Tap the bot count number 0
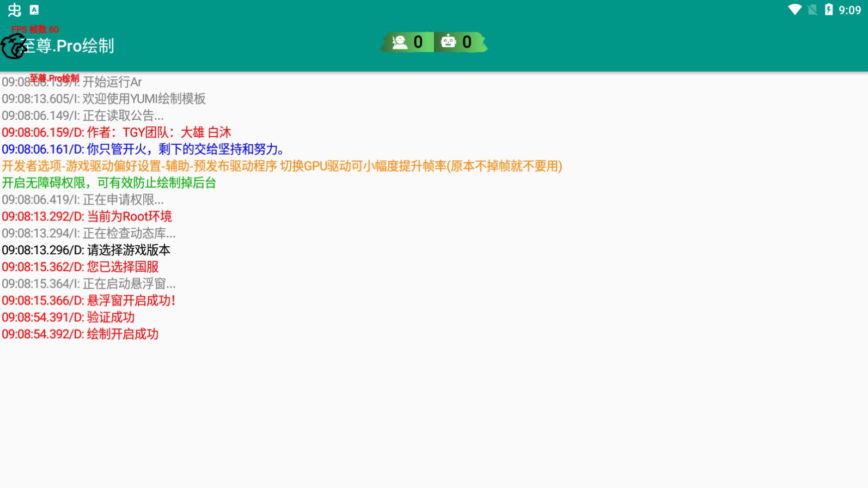The height and width of the screenshot is (488, 868). point(467,42)
